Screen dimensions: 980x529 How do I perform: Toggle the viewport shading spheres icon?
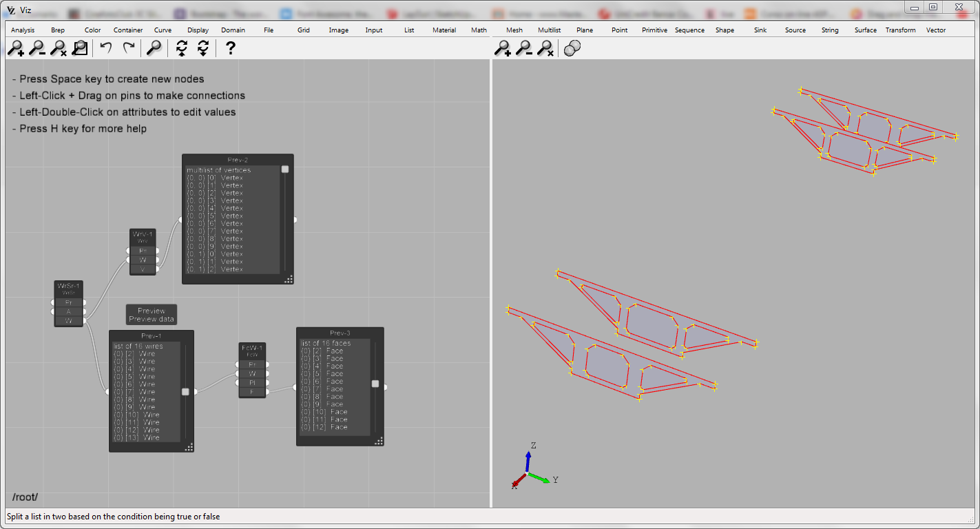tap(572, 48)
